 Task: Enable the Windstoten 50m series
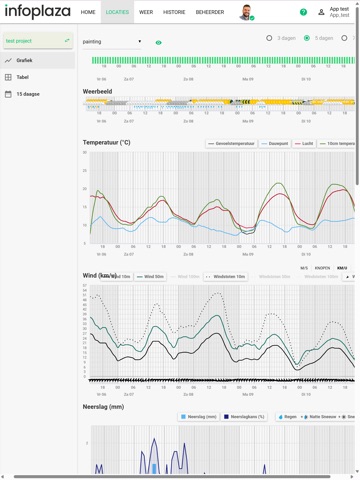pyautogui.click(x=271, y=277)
